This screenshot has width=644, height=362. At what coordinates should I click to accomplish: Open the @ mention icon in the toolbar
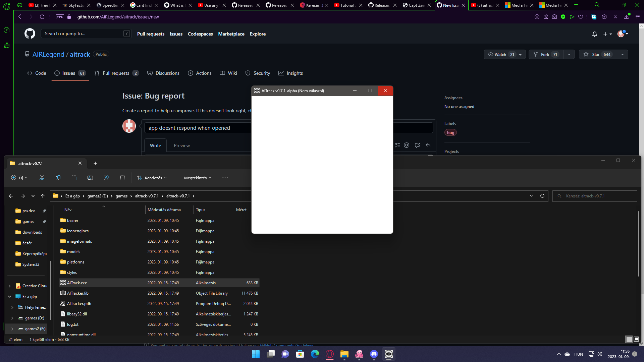click(407, 145)
